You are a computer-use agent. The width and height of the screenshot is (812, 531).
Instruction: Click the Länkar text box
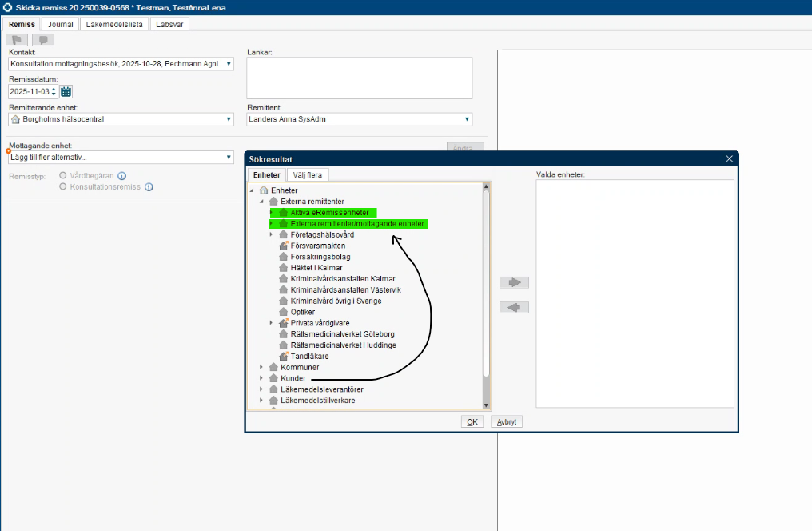[359, 78]
